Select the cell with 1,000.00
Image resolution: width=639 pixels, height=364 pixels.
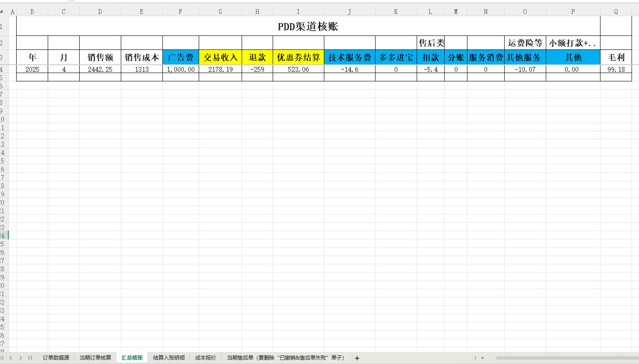point(181,69)
